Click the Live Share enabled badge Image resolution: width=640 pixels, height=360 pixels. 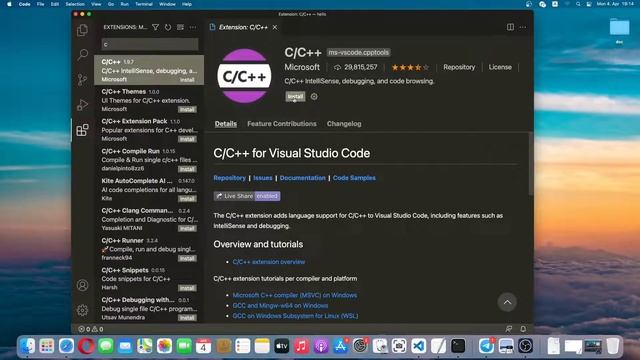point(247,196)
